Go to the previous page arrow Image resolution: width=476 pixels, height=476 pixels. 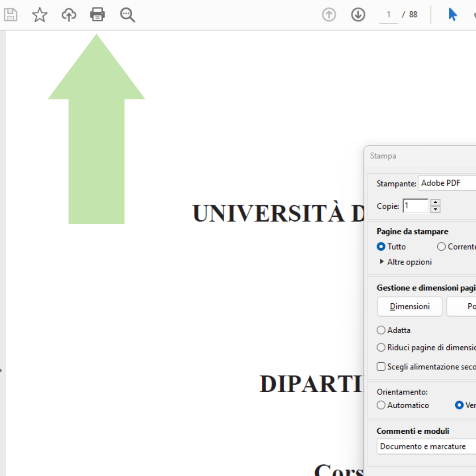click(x=329, y=15)
